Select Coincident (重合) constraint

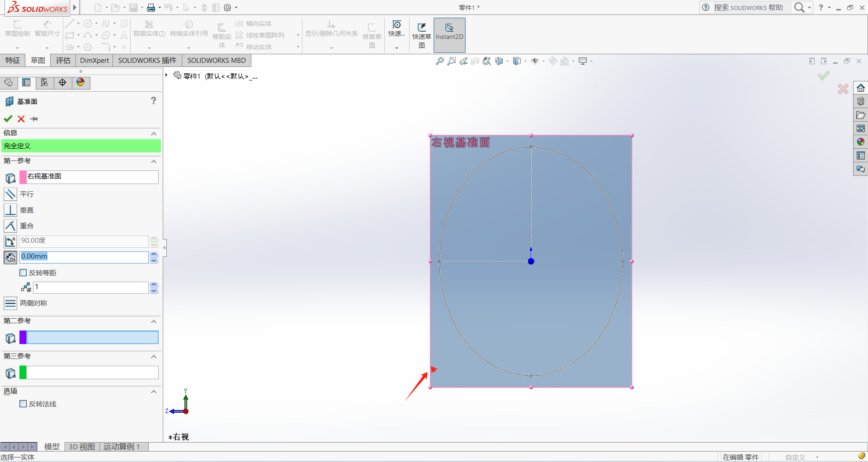[10, 226]
